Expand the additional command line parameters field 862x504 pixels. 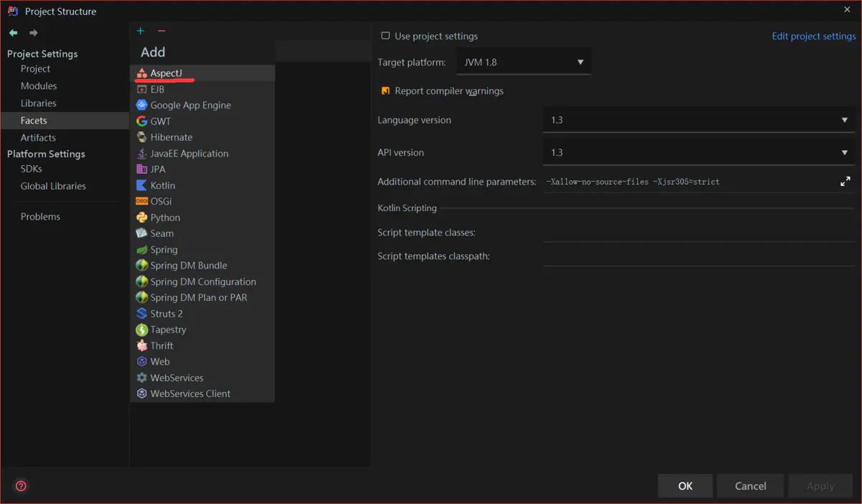845,182
